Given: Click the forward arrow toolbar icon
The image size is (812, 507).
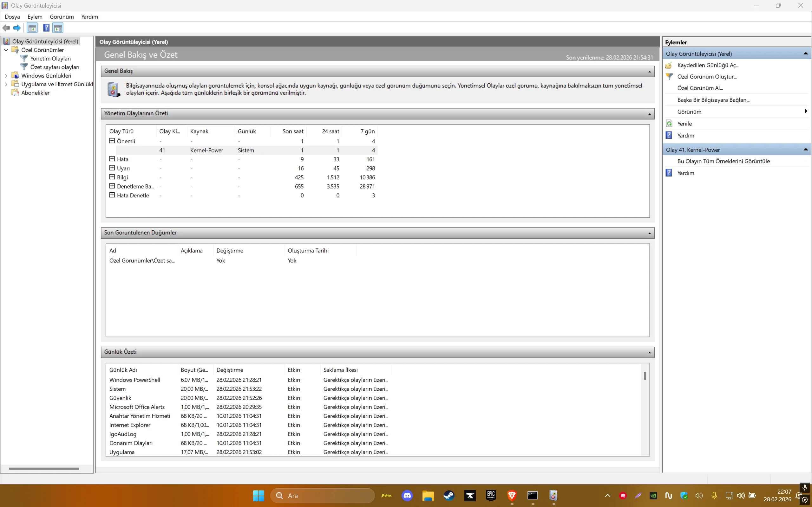Looking at the screenshot, I should tap(17, 28).
